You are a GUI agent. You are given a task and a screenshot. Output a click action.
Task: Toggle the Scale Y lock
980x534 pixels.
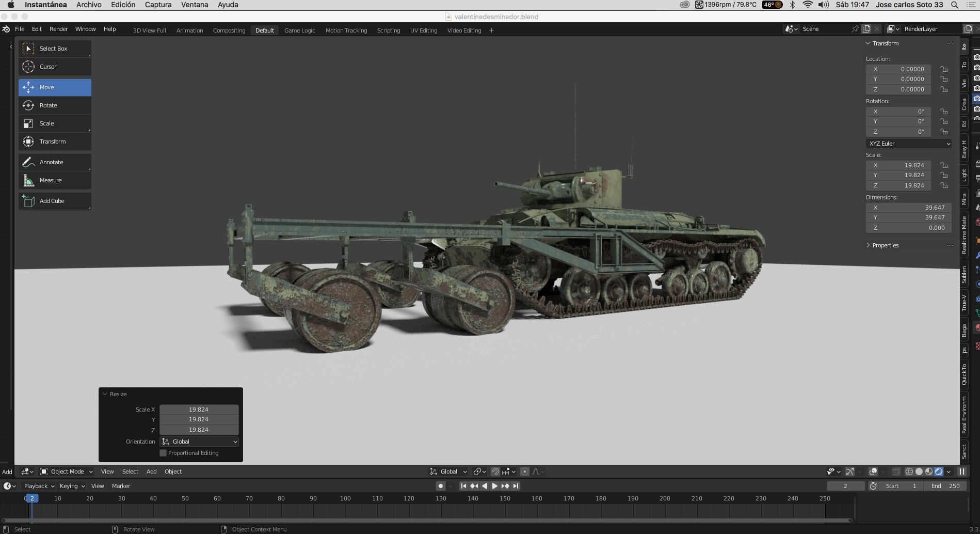(x=944, y=175)
